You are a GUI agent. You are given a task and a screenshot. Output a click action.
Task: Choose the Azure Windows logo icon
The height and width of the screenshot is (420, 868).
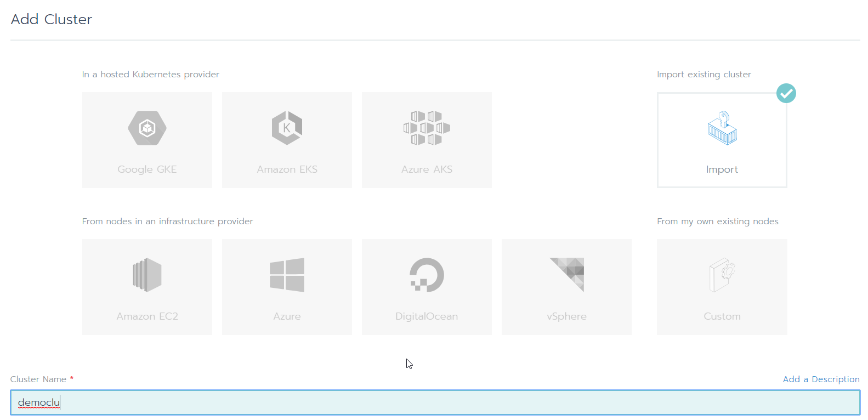[x=287, y=275]
